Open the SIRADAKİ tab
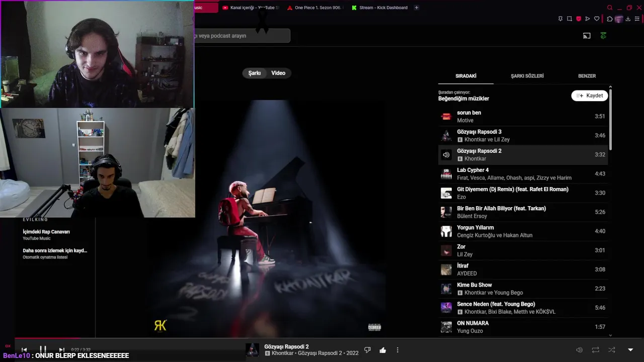 pyautogui.click(x=466, y=76)
